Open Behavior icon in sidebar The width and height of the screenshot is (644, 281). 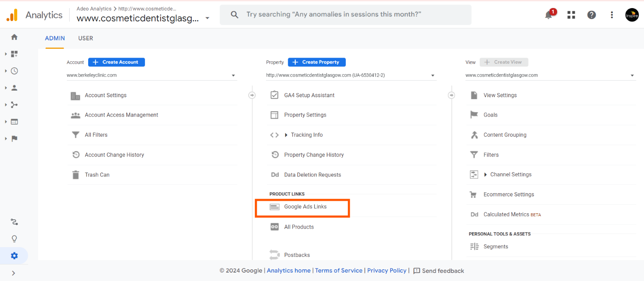[14, 122]
